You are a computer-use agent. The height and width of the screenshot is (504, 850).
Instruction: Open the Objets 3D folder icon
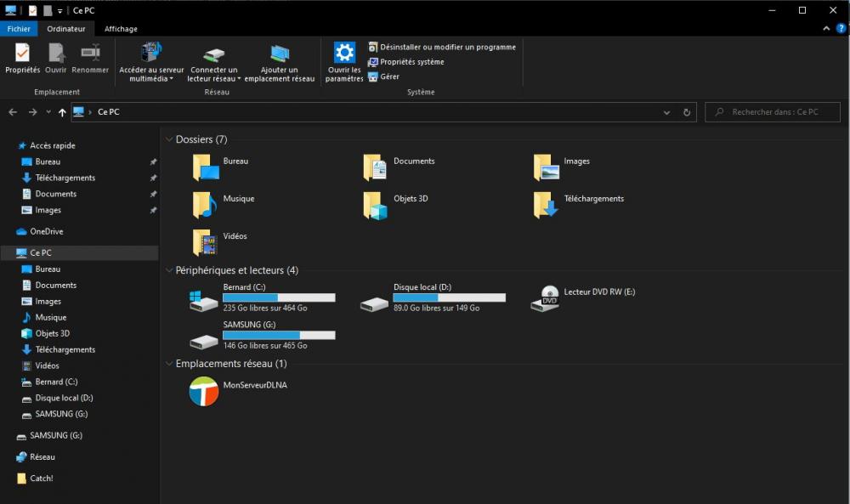click(x=375, y=205)
